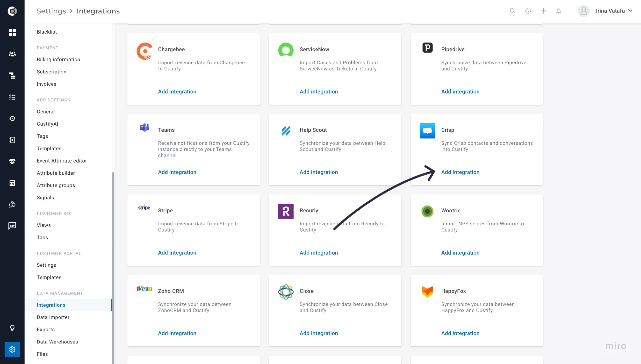Click the Close CRM integration logo

pyautogui.click(x=286, y=292)
